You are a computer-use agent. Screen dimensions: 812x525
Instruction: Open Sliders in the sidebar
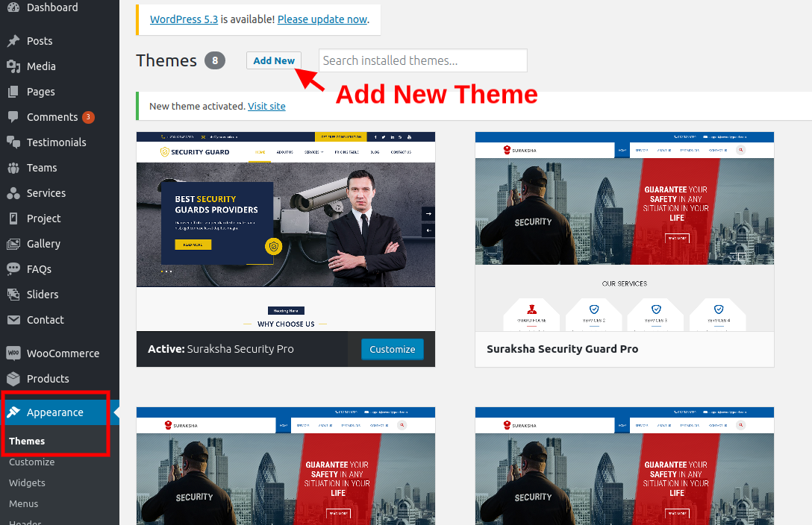[43, 295]
